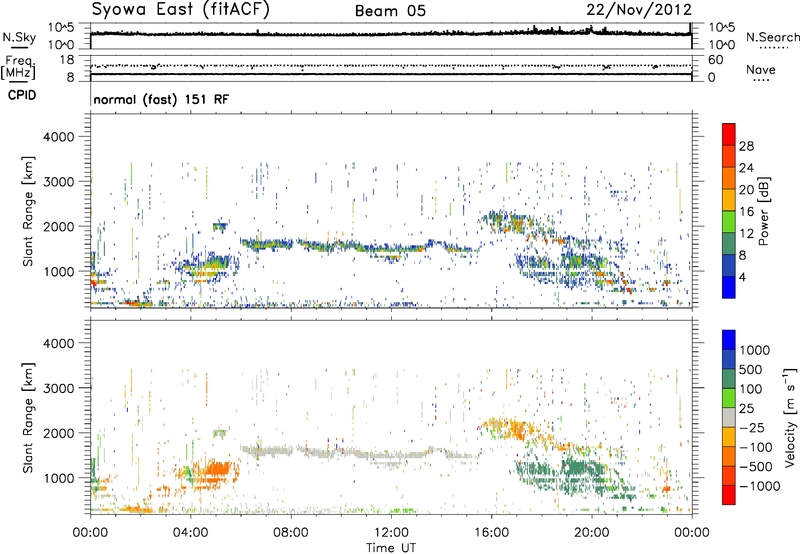Viewport: 800px width, 554px height.
Task: Click the blue bottom of the power colorbar
Action: coord(729,287)
